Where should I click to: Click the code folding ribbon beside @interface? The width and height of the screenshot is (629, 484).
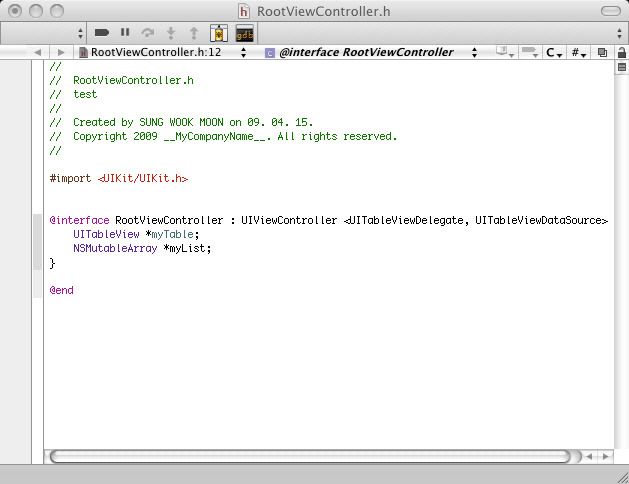(37, 241)
